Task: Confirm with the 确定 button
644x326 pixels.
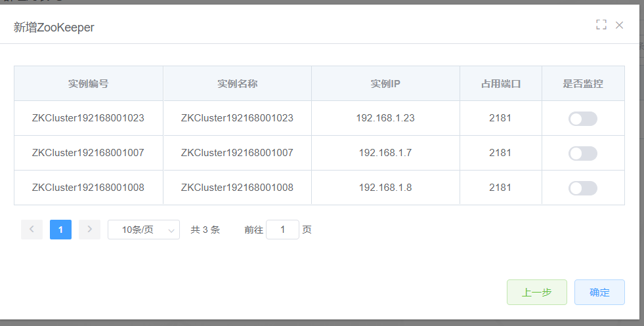Action: (599, 293)
